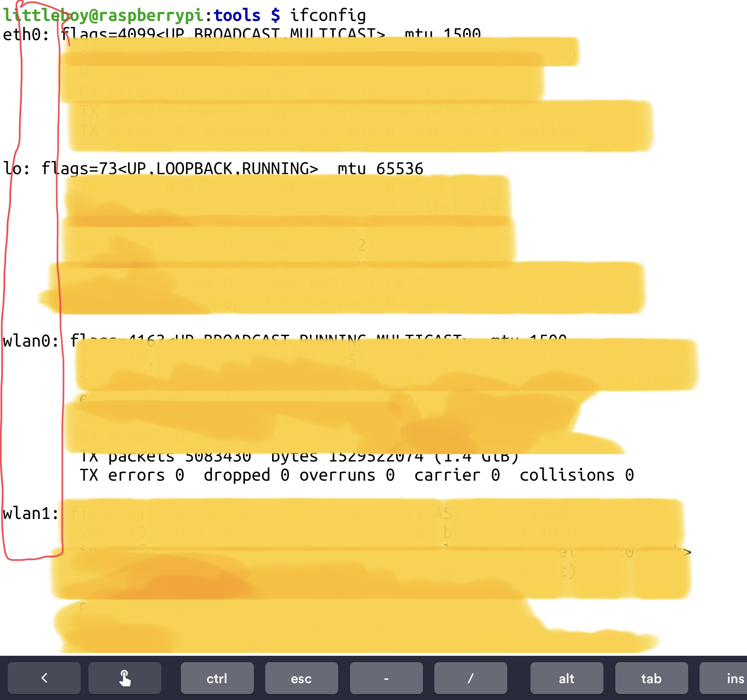Click the eth0 interface label
Screen dimensions: 747x700
[26, 35]
